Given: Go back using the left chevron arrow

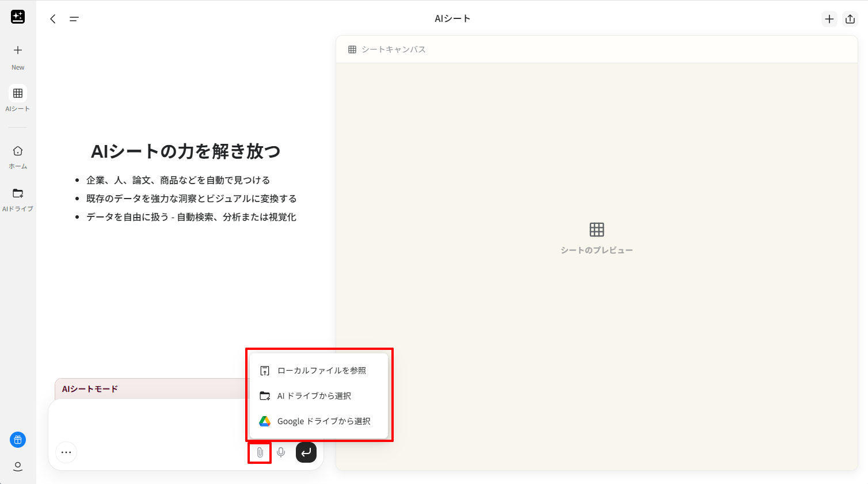Looking at the screenshot, I should click(52, 18).
